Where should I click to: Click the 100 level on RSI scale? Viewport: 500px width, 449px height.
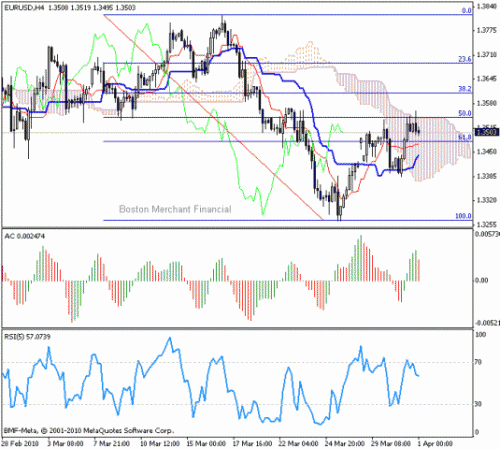(x=480, y=335)
